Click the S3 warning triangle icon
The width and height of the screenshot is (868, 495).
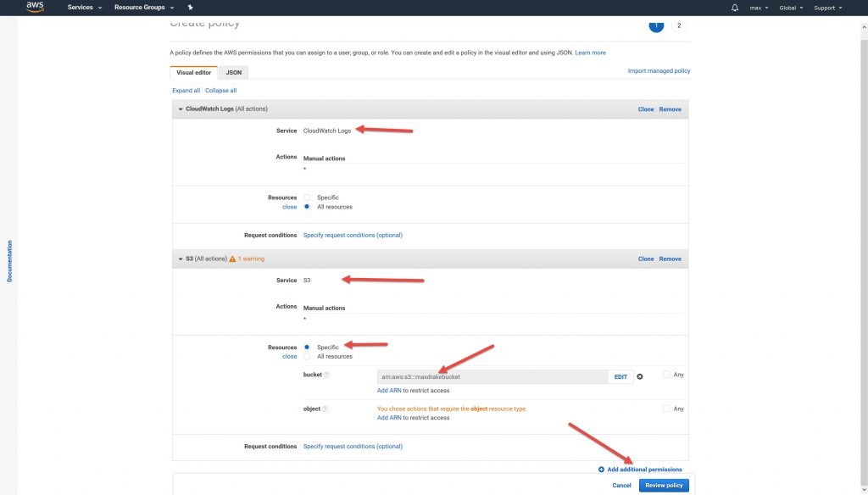point(232,259)
